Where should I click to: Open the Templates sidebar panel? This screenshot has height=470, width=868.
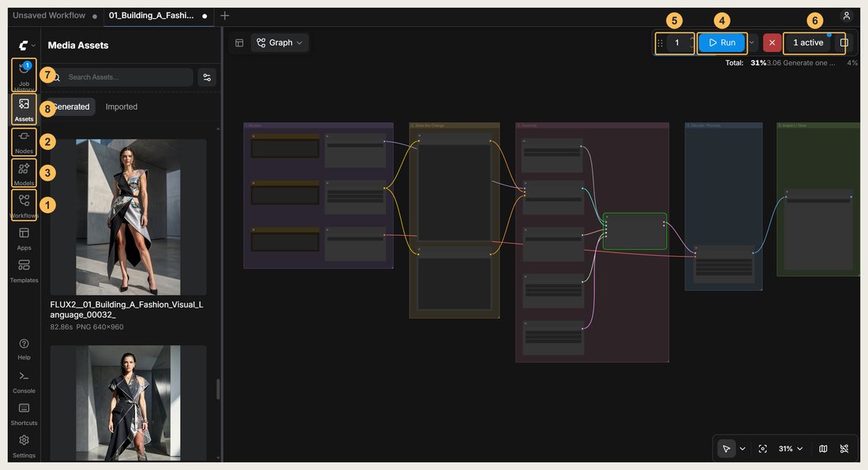tap(24, 271)
